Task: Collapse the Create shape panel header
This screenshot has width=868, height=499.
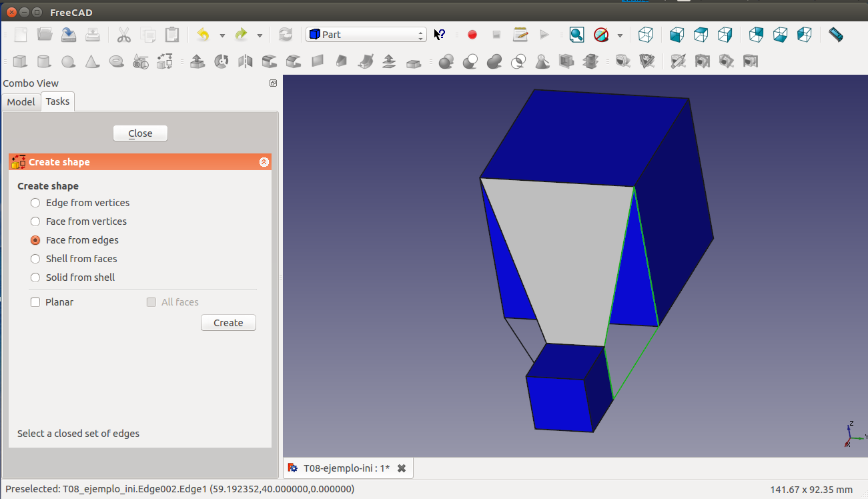Action: pos(264,162)
